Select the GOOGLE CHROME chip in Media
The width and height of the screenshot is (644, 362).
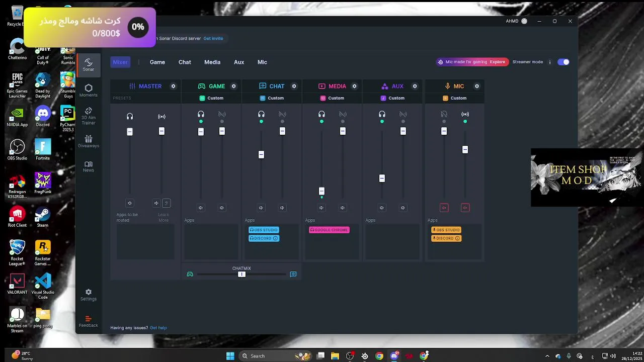click(x=329, y=230)
